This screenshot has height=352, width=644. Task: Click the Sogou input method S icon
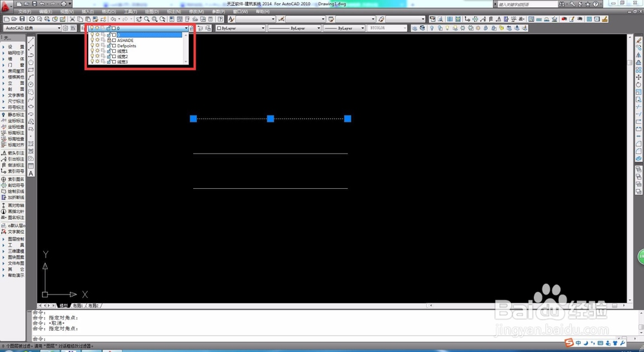coord(569,342)
